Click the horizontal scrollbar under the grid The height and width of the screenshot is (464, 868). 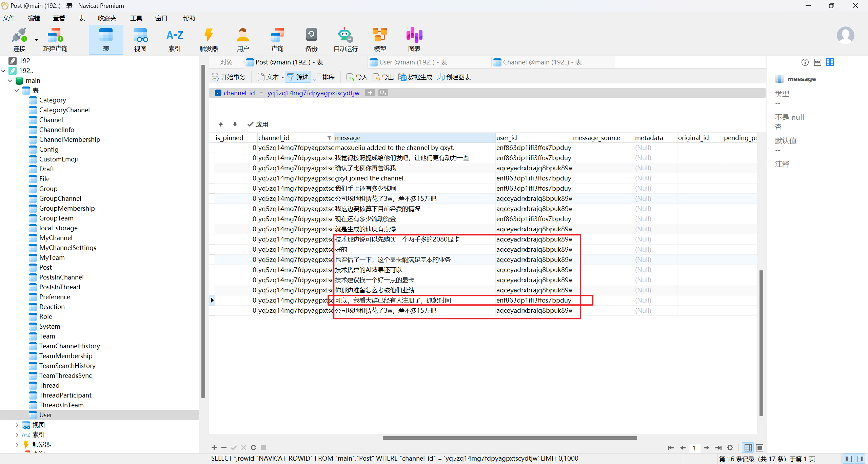point(510,438)
